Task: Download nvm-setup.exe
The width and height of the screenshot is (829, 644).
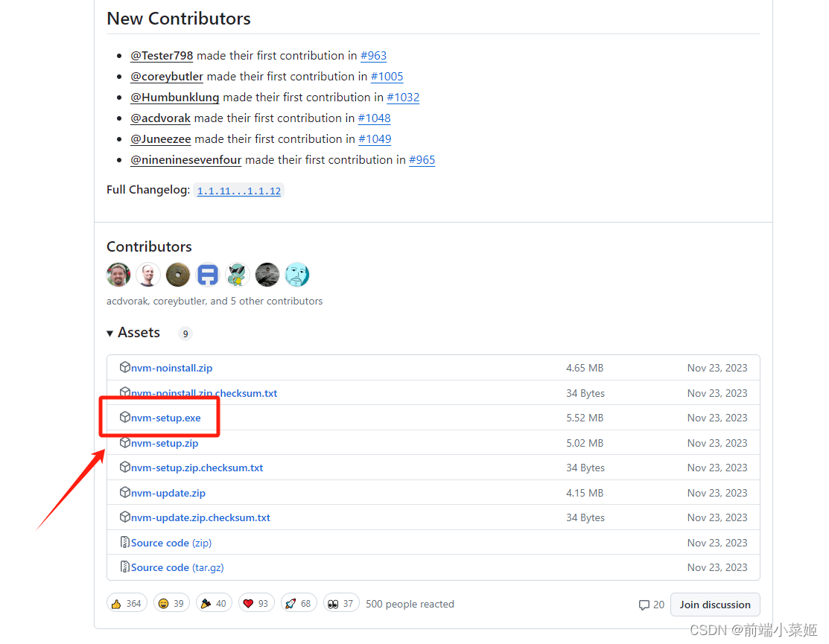Action: pos(166,418)
